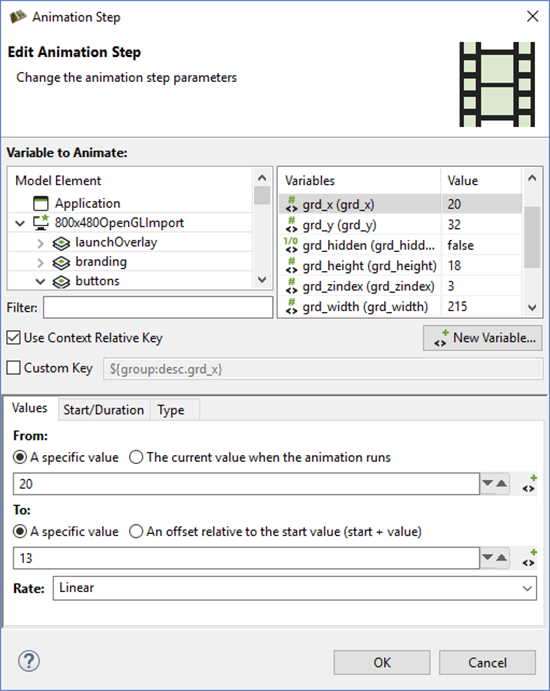Screen dimensions: 550x691
Task: Click the bind-variable icon beside To field
Action: [529, 558]
